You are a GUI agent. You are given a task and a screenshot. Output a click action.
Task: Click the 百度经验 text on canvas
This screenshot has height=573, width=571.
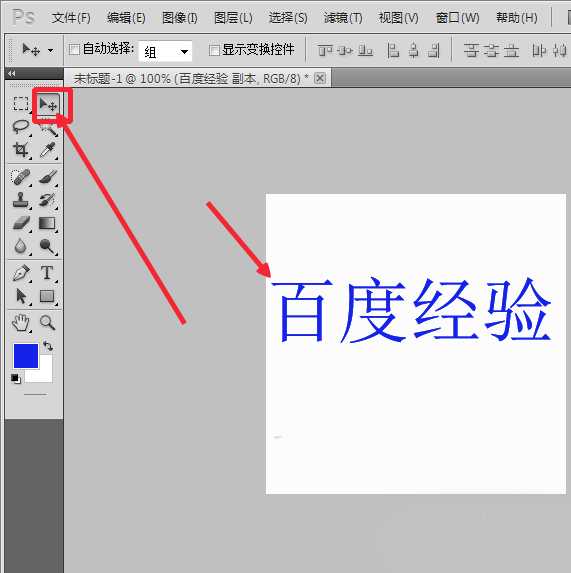point(411,310)
